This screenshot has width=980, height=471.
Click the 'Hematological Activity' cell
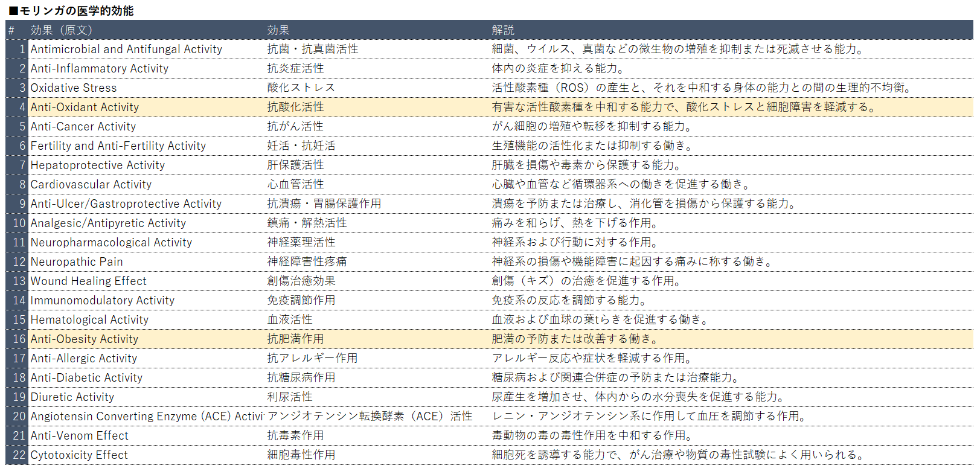(147, 320)
